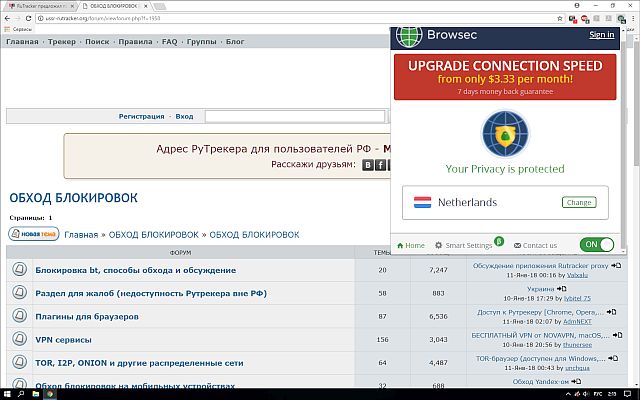Screen dimensions: 640x400
Task: Open File Explorer from taskbar
Action: pos(36,394)
